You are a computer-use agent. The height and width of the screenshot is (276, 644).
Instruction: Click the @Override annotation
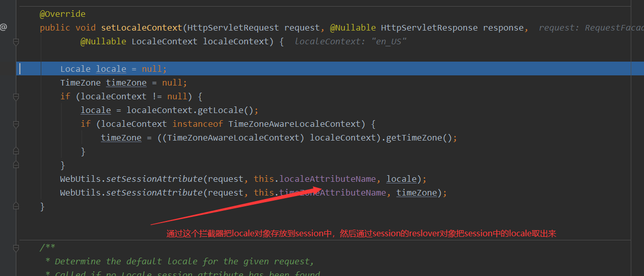click(63, 14)
